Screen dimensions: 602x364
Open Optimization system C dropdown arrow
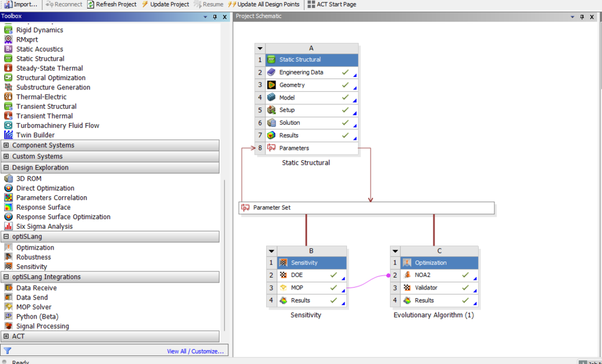tap(396, 251)
